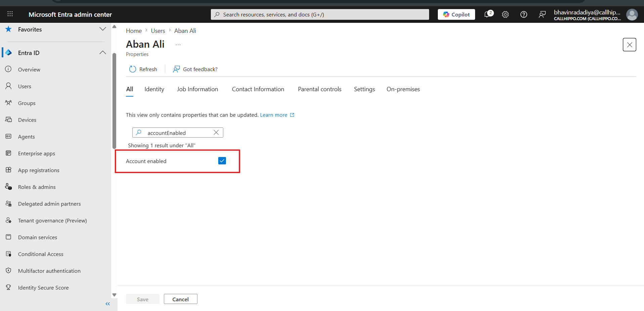Click the Entra ID diamond icon
This screenshot has width=644, height=311.
coord(9,53)
